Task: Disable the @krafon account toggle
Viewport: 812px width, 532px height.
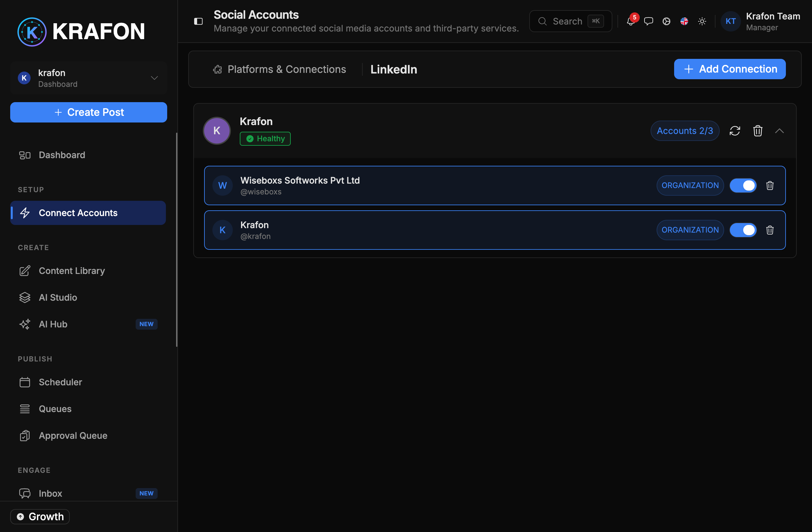Action: 743,230
